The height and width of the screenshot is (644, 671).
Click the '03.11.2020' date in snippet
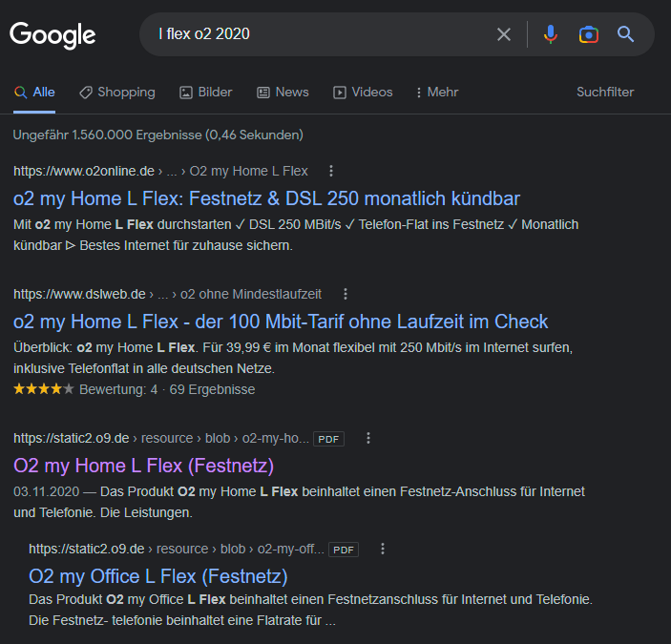(x=46, y=491)
